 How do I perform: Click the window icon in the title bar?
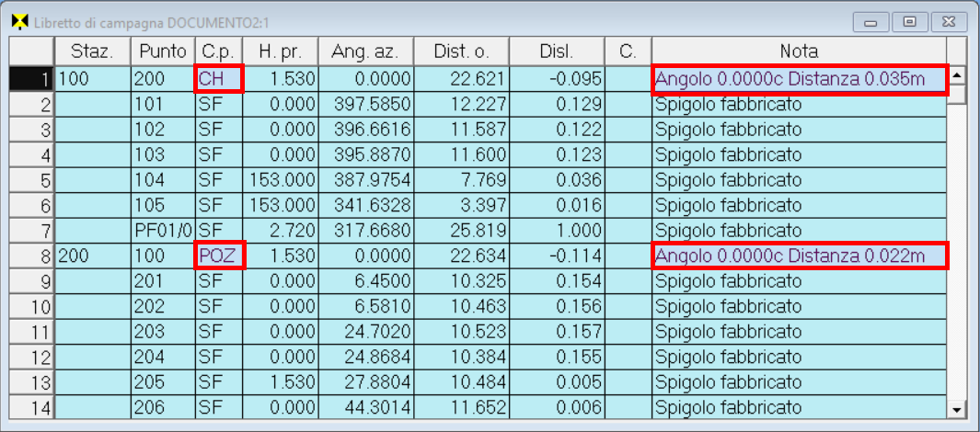tap(18, 22)
